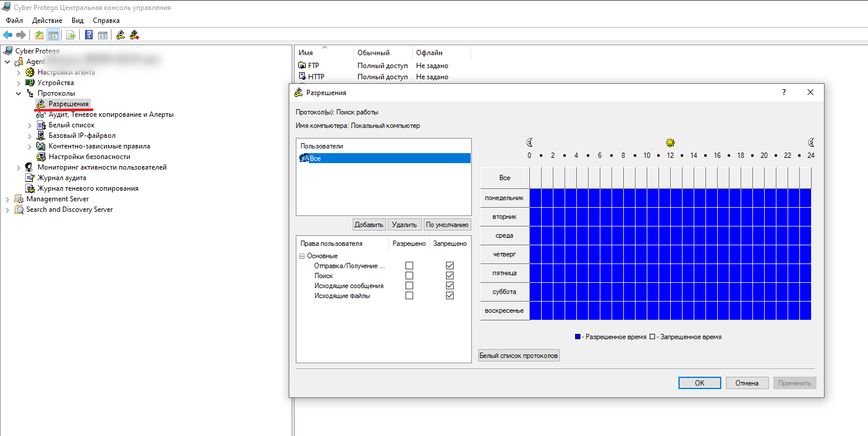Click the Forward arrow toolbar icon

click(21, 35)
